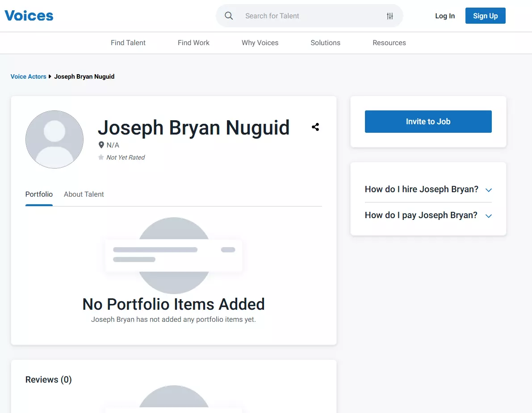Switch to the About Talent tab
The width and height of the screenshot is (532, 413).
click(84, 194)
